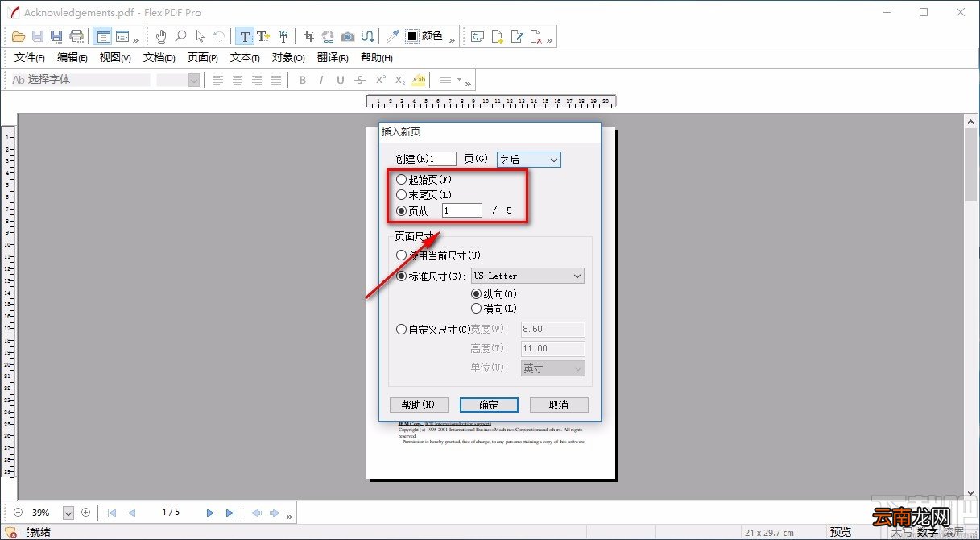Click the Snapshot camera icon
This screenshot has width=980, height=540.
[x=348, y=36]
